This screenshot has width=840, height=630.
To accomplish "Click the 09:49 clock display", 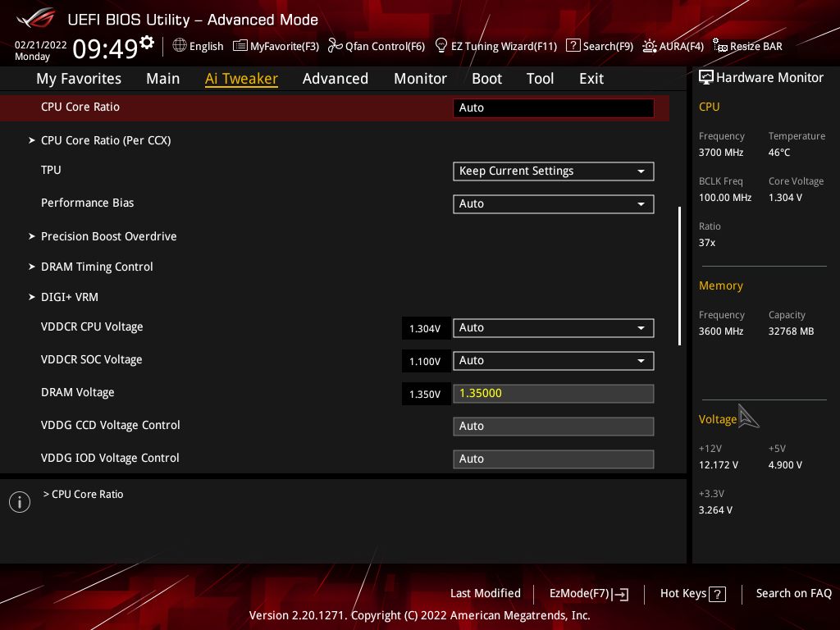I will (105, 48).
